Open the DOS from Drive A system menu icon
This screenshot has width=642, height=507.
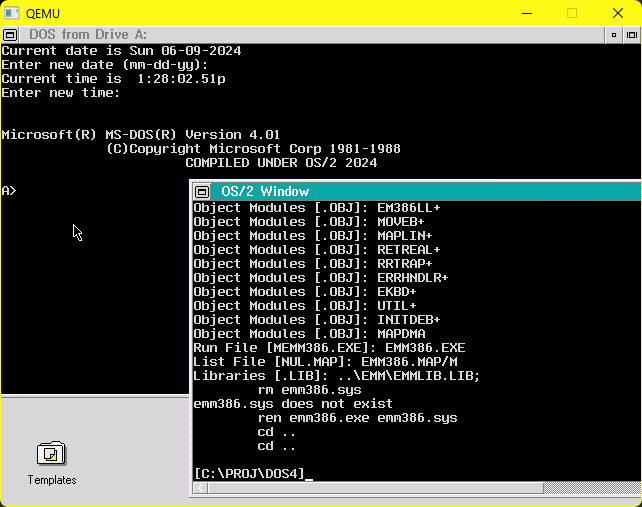(x=10, y=35)
